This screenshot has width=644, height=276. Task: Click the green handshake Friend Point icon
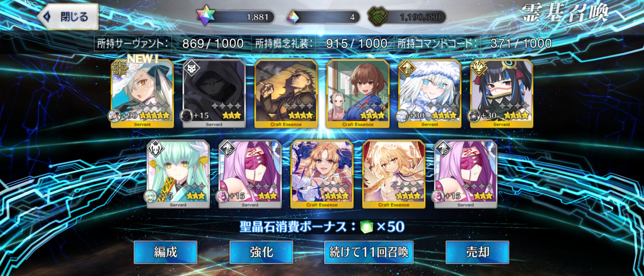(x=378, y=16)
